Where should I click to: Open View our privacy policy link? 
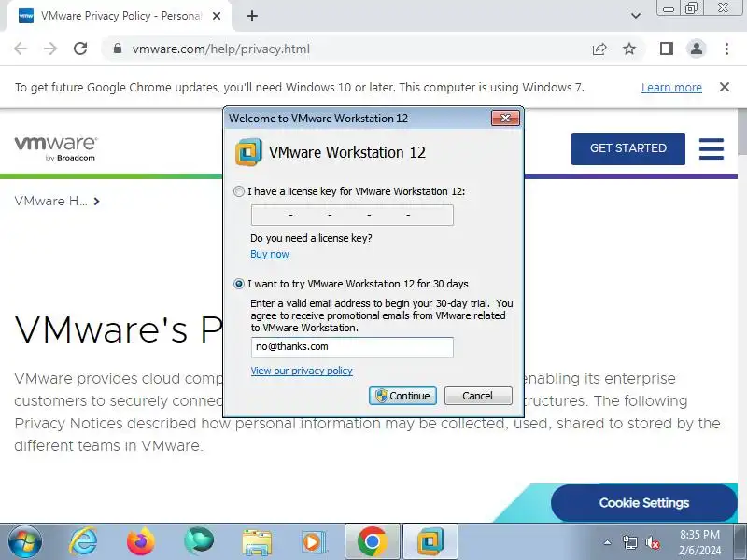(x=302, y=371)
